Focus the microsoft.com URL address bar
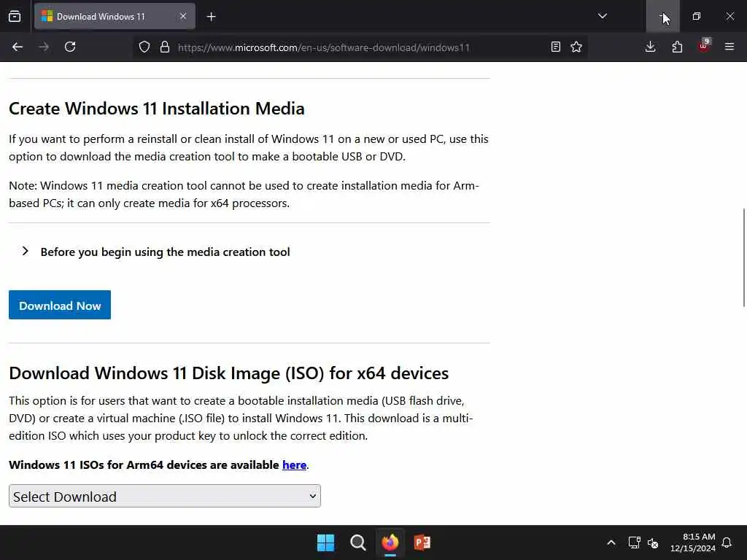Image resolution: width=747 pixels, height=560 pixels. tap(324, 47)
